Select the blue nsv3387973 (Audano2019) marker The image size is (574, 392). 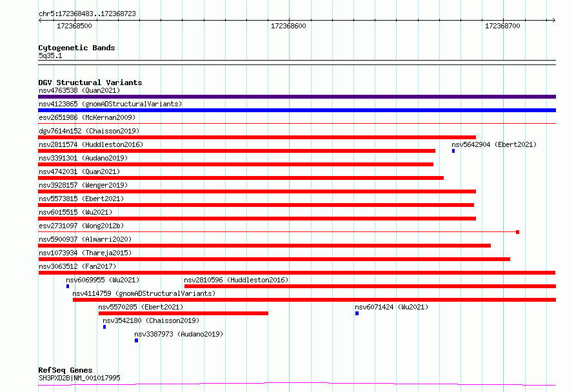137,340
